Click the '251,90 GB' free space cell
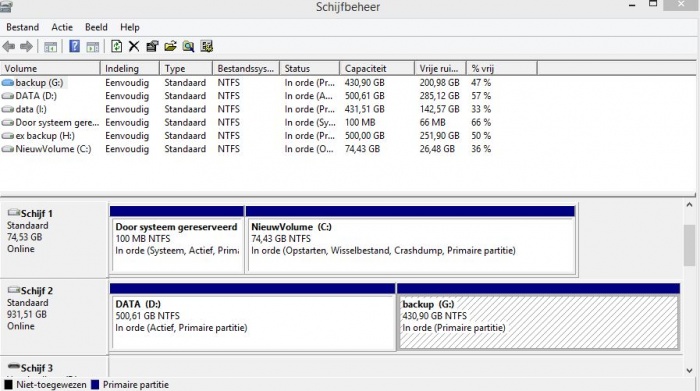 439,136
